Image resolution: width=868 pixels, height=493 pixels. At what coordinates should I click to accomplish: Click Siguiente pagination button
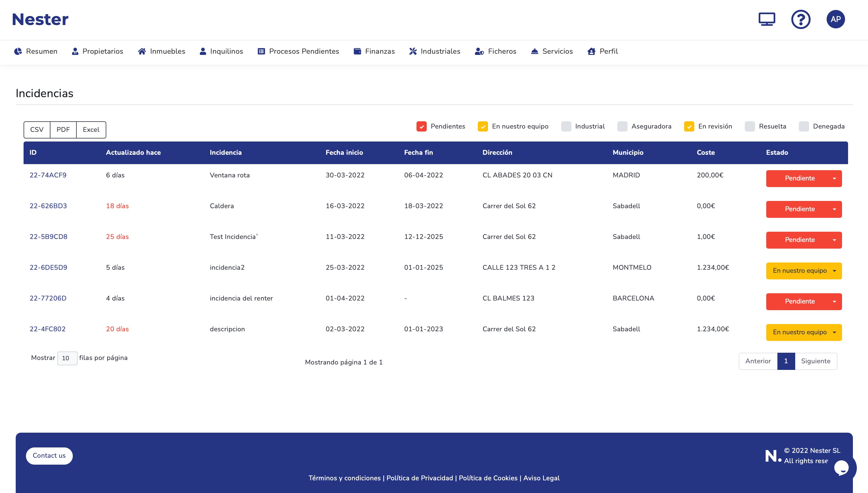815,361
